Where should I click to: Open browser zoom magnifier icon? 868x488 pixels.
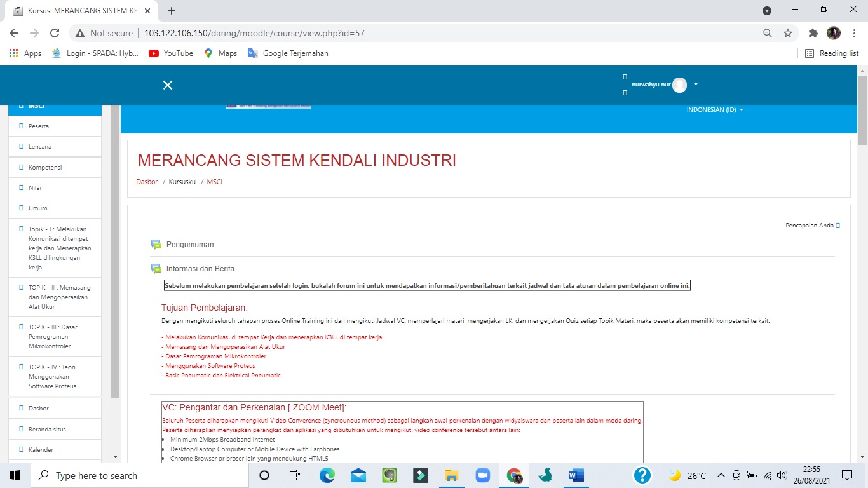(x=768, y=33)
